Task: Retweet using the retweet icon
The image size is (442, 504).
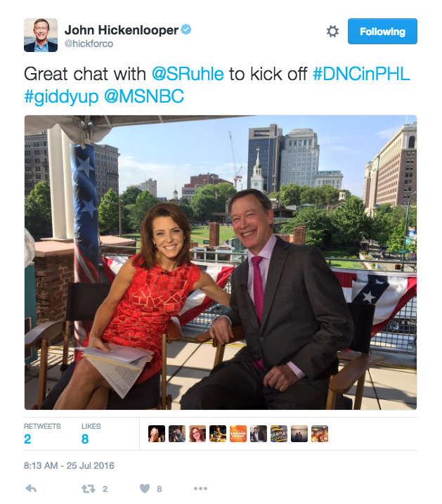Action: click(x=89, y=489)
